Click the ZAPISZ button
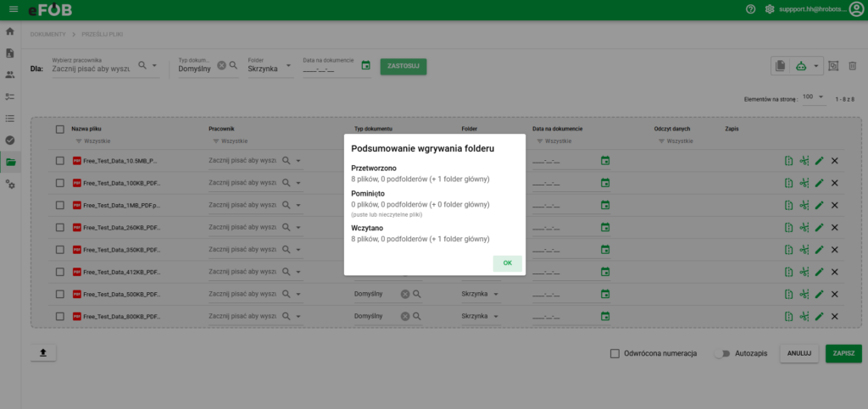The height and width of the screenshot is (409, 868). point(843,354)
